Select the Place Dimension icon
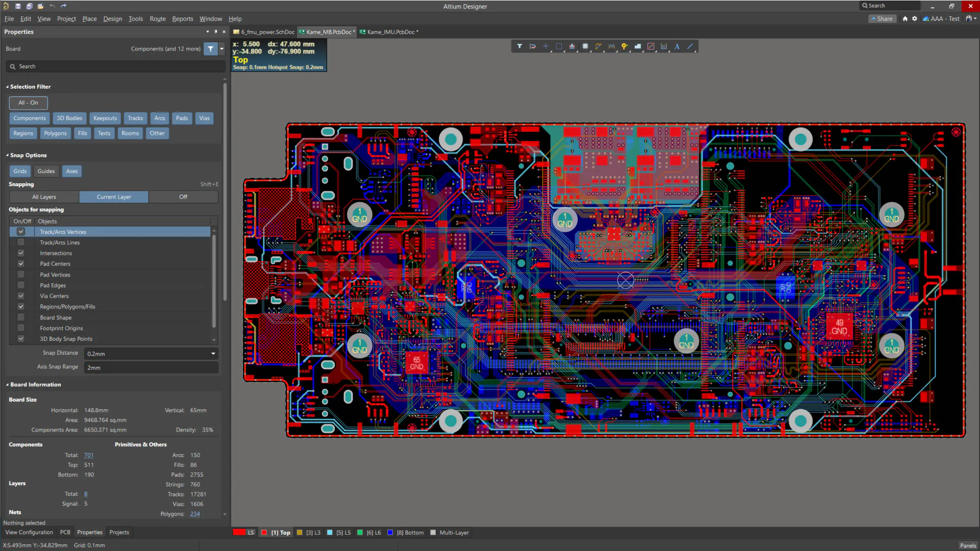 664,46
